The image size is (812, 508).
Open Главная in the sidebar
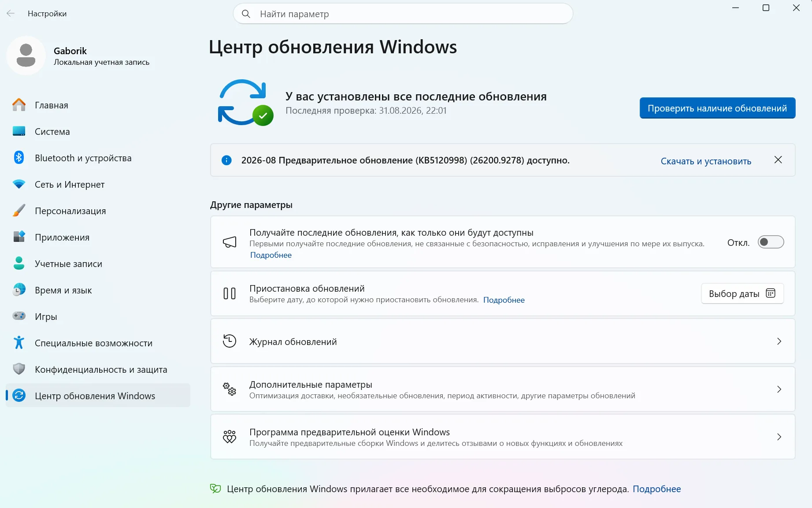point(98,105)
